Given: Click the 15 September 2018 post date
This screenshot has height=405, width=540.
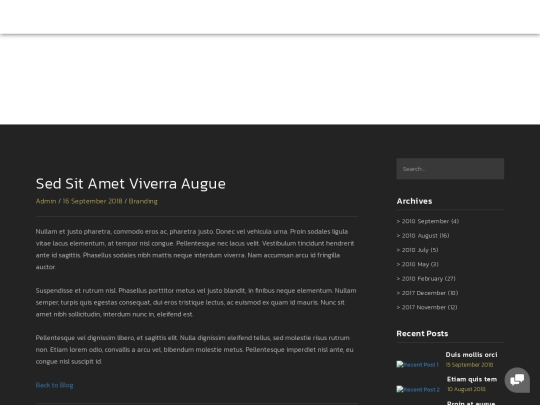Looking at the screenshot, I should point(469,365).
